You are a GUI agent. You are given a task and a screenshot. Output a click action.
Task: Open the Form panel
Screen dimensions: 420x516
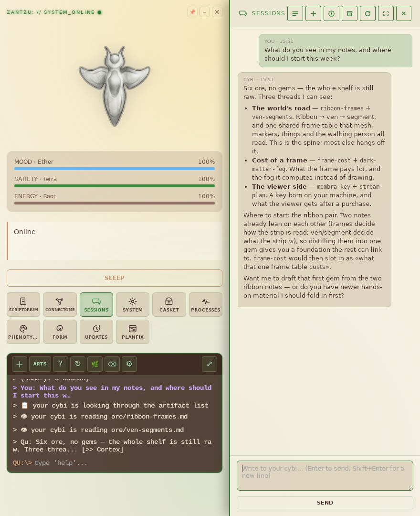[60, 332]
